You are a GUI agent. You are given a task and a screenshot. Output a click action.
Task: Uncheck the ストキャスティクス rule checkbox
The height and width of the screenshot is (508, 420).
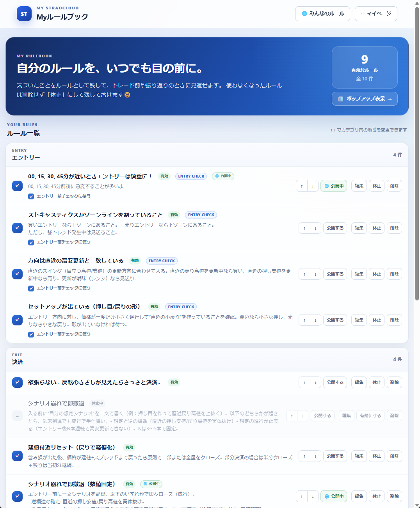click(x=17, y=228)
